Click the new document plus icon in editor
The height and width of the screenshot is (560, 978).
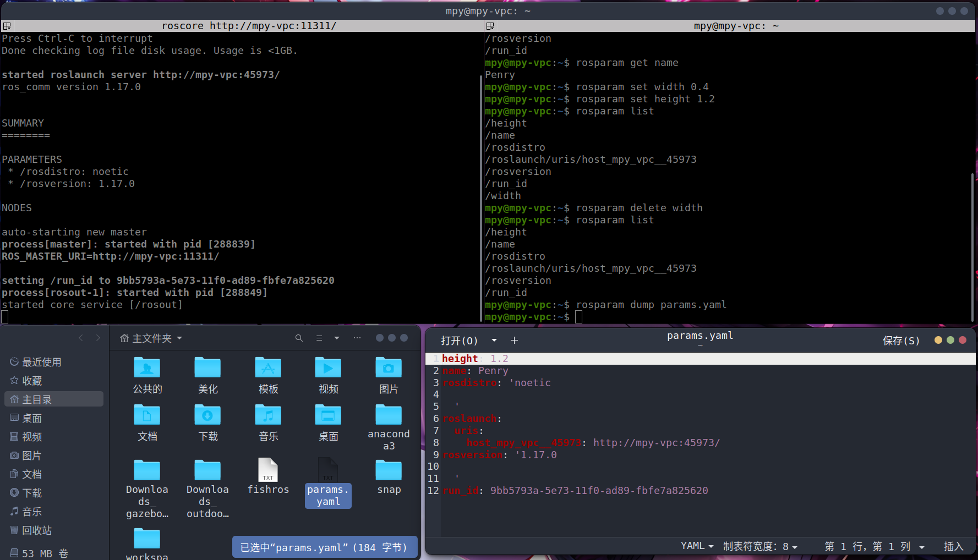[514, 341]
